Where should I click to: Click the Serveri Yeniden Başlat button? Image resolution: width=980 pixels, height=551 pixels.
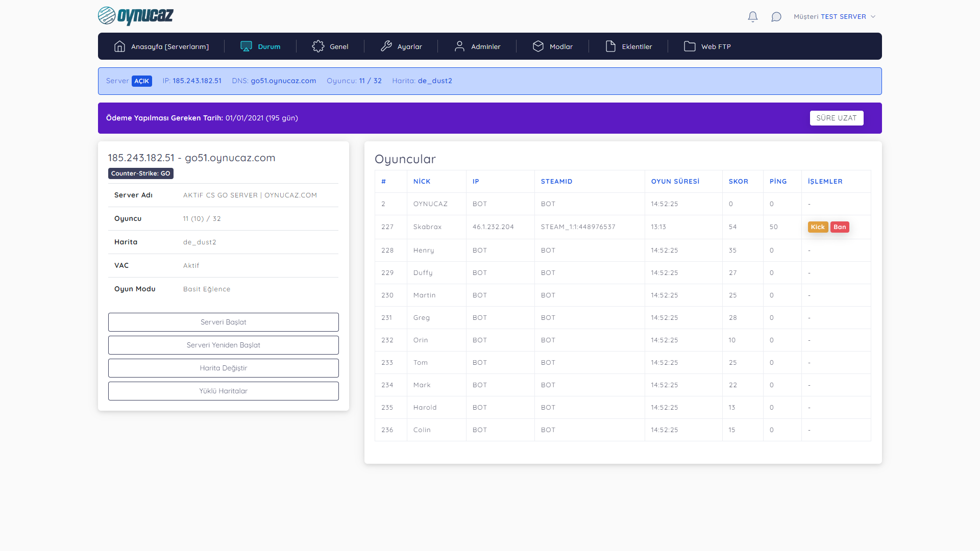[x=224, y=345]
